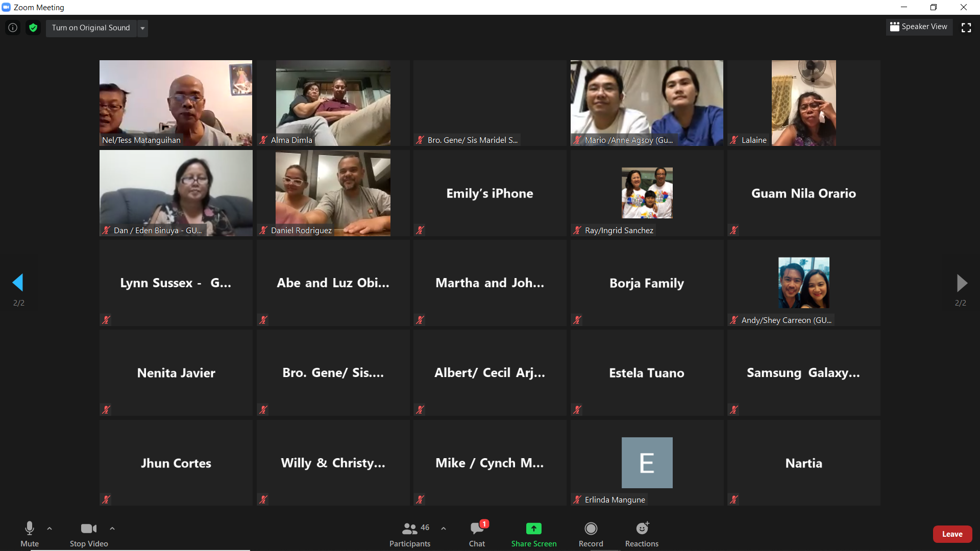
Task: Click muted mic icon on Estela Tuano tile
Action: [577, 410]
